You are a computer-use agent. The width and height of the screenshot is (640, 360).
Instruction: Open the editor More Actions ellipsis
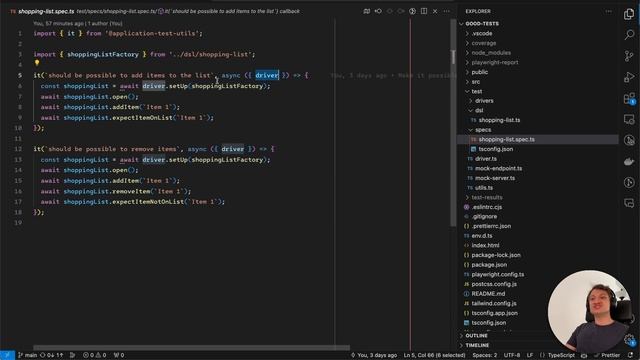point(447,11)
